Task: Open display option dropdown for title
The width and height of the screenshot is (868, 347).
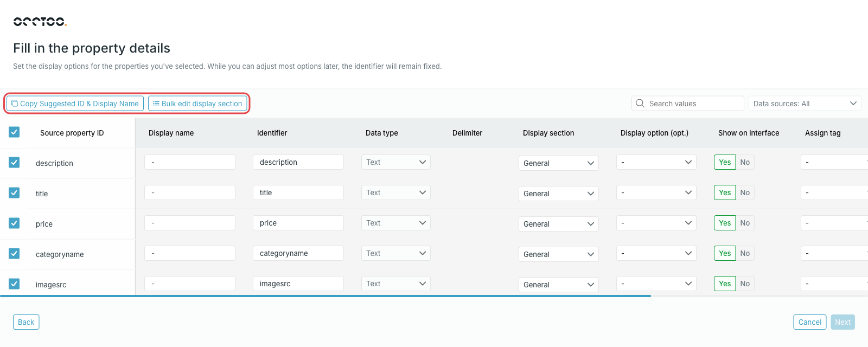Action: tap(656, 192)
